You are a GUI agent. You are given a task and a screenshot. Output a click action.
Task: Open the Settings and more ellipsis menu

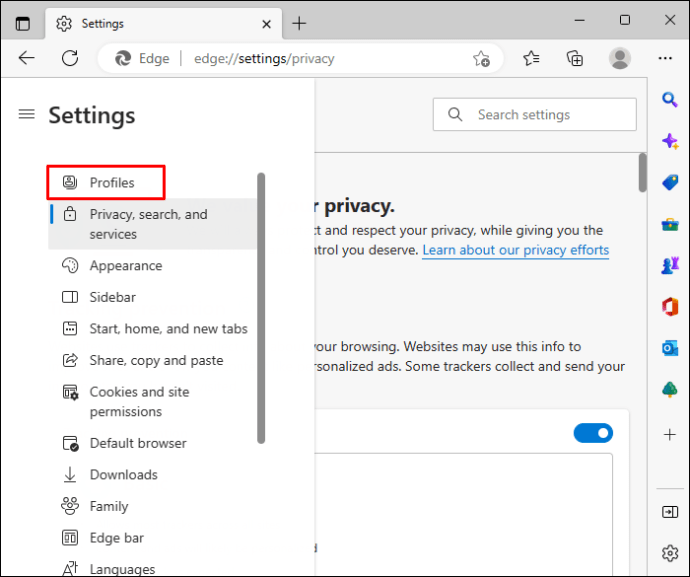point(665,58)
